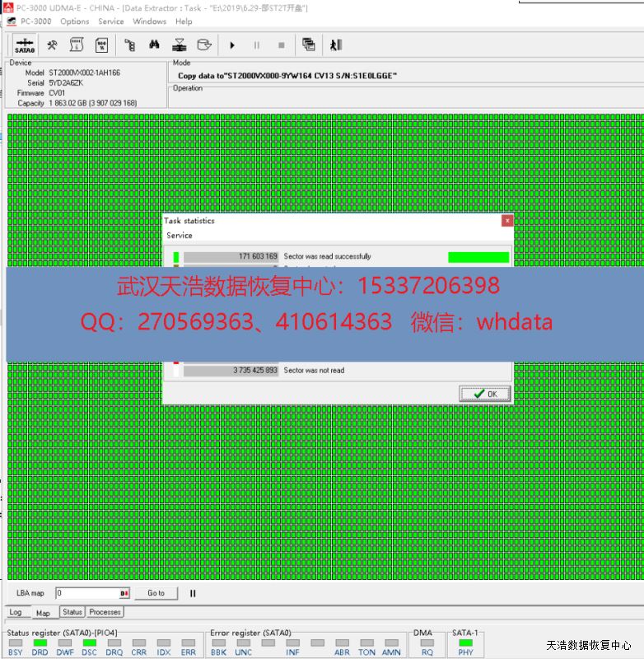Click the SATA0 port selector icon

tap(24, 44)
